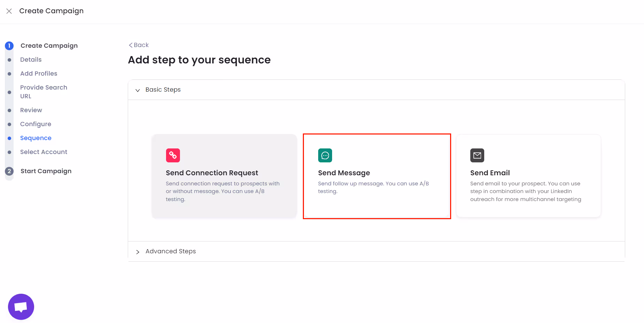Click the step 1 Create Campaign circle indicator
644x323 pixels.
pyautogui.click(x=9, y=46)
